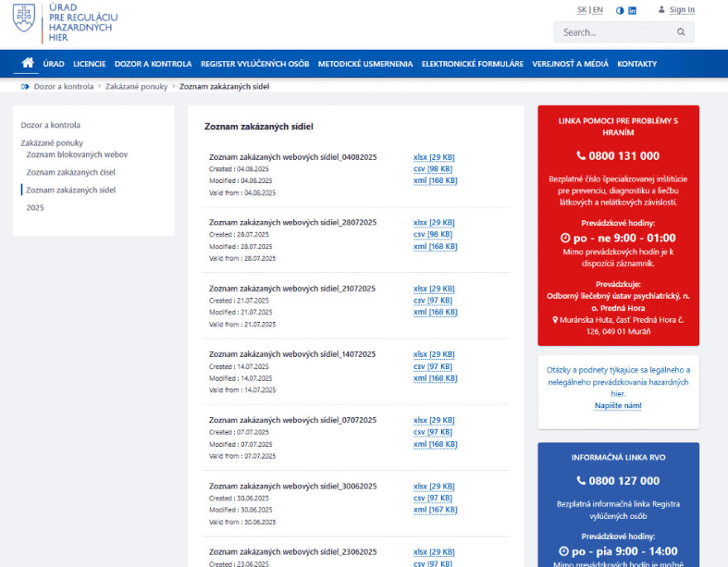Screen dimensions: 728x567
Task: Open the LICENCIE menu
Action: (89, 64)
